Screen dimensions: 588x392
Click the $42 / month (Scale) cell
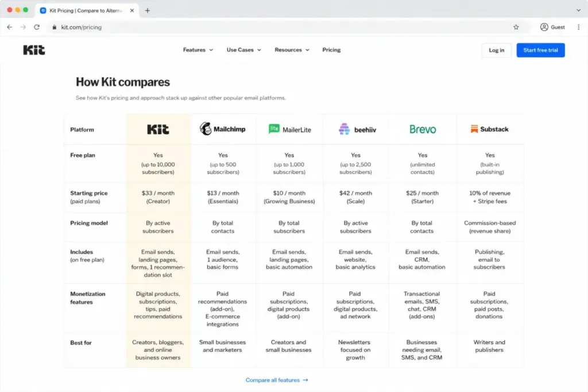[355, 197]
